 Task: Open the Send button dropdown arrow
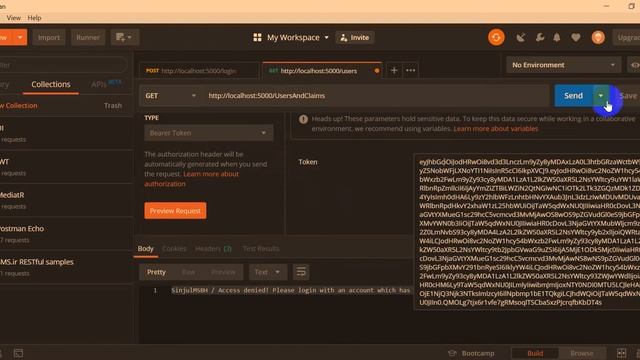click(600, 96)
